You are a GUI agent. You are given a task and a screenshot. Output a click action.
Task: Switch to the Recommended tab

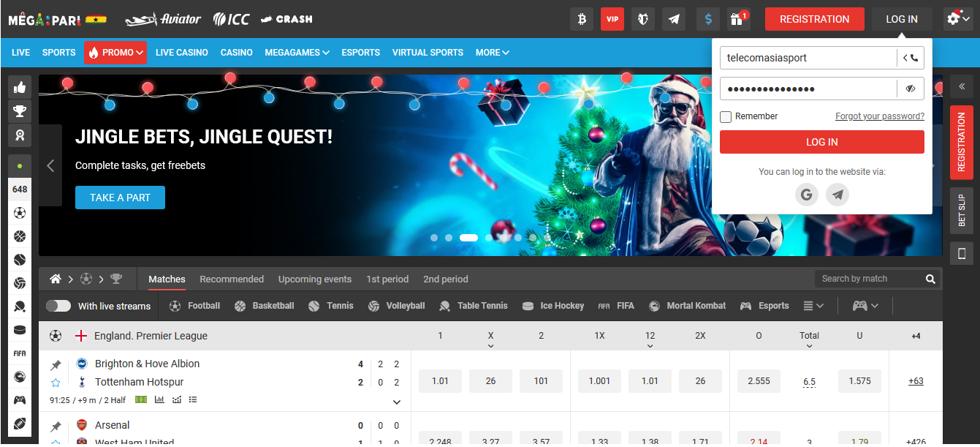click(232, 279)
